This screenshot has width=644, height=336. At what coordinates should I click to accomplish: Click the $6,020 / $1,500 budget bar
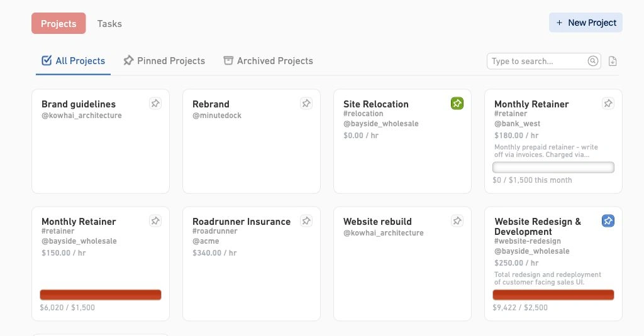pyautogui.click(x=101, y=295)
